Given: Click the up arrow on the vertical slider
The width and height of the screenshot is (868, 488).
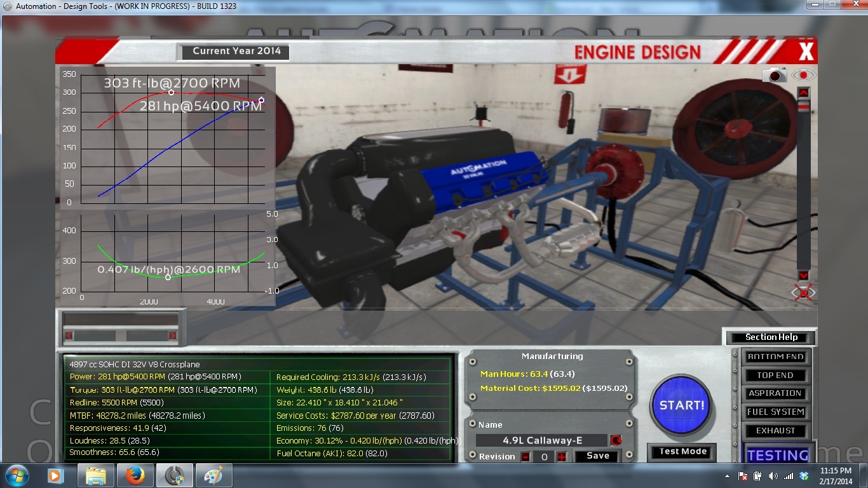Looking at the screenshot, I should (804, 93).
